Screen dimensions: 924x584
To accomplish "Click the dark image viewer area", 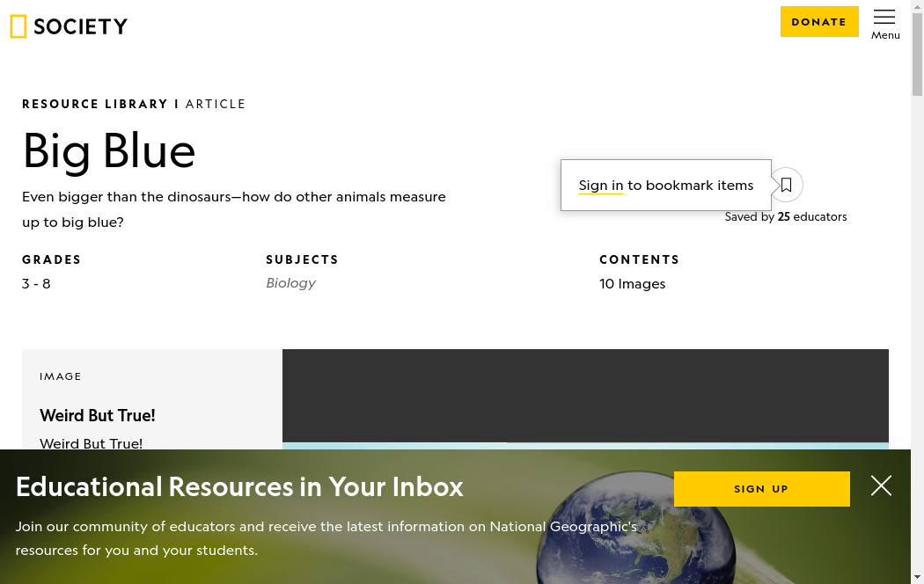I will [585, 395].
